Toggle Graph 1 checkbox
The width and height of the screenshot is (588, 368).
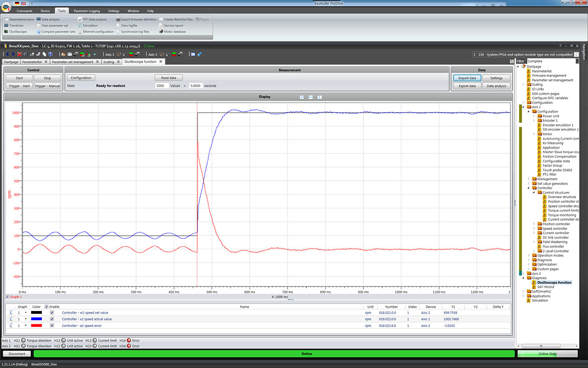coord(7,297)
